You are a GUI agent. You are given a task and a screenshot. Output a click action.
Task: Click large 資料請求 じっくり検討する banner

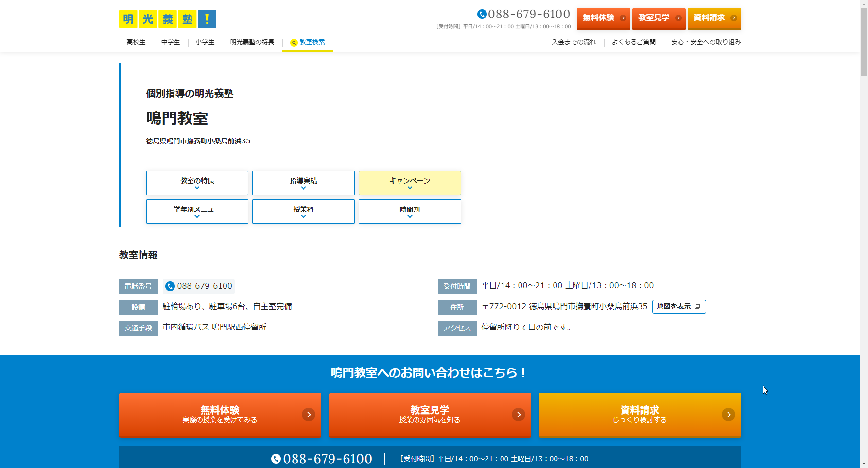pos(640,415)
